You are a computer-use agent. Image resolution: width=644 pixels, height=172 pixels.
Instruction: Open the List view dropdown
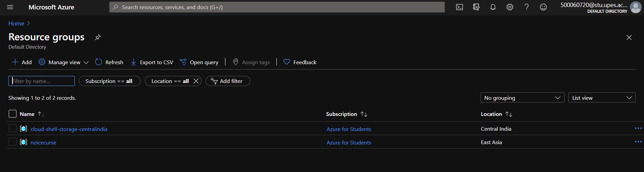click(602, 98)
